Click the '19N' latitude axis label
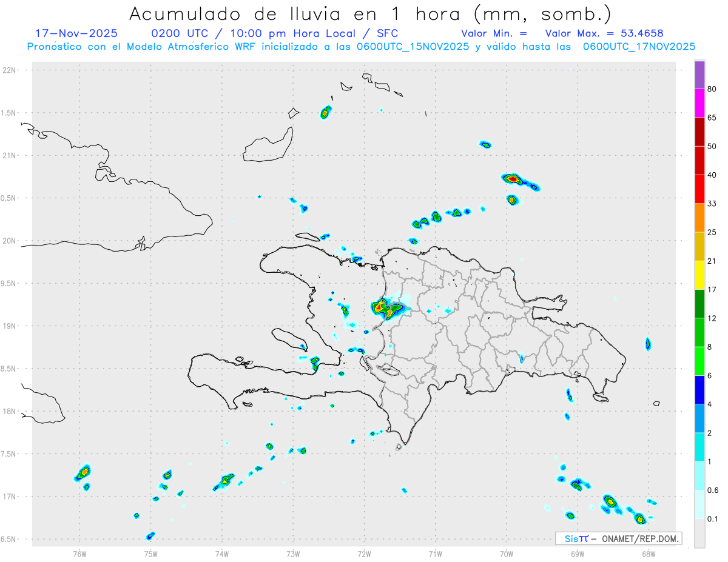The width and height of the screenshot is (728, 562). (x=9, y=326)
